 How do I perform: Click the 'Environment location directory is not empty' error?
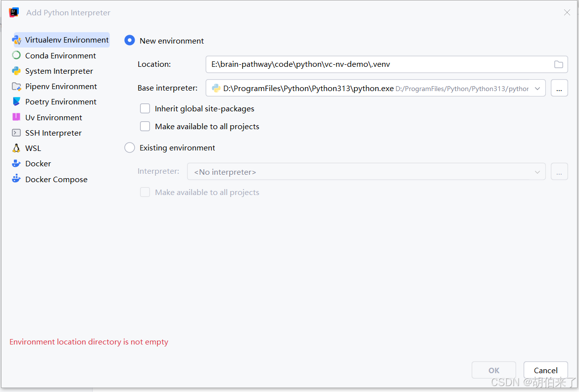click(89, 342)
